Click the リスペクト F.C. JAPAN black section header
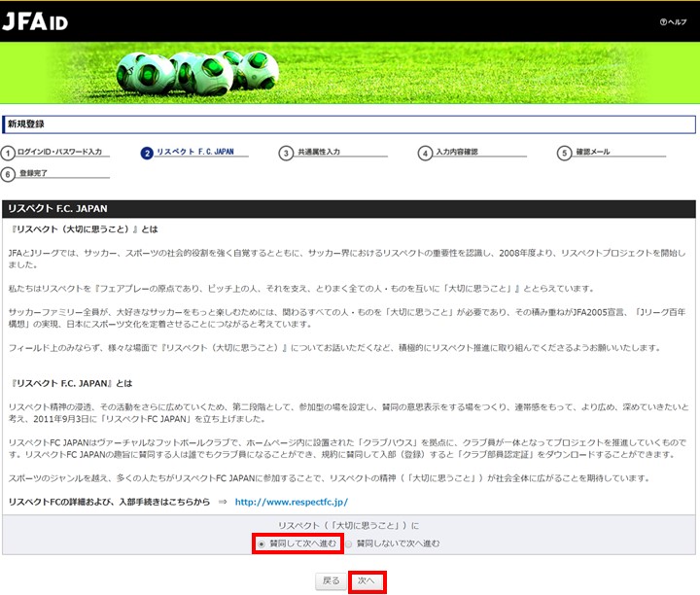The width and height of the screenshot is (700, 595). (349, 208)
